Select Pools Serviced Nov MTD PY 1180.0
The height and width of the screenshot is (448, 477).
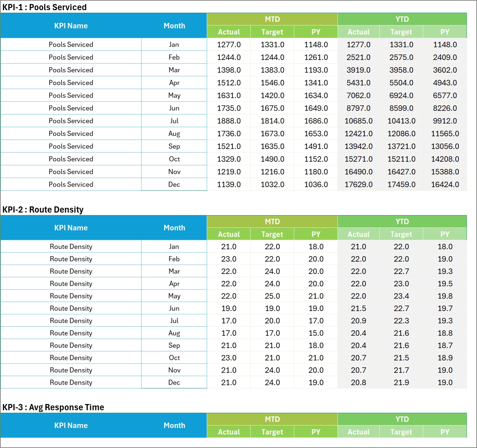click(x=316, y=172)
